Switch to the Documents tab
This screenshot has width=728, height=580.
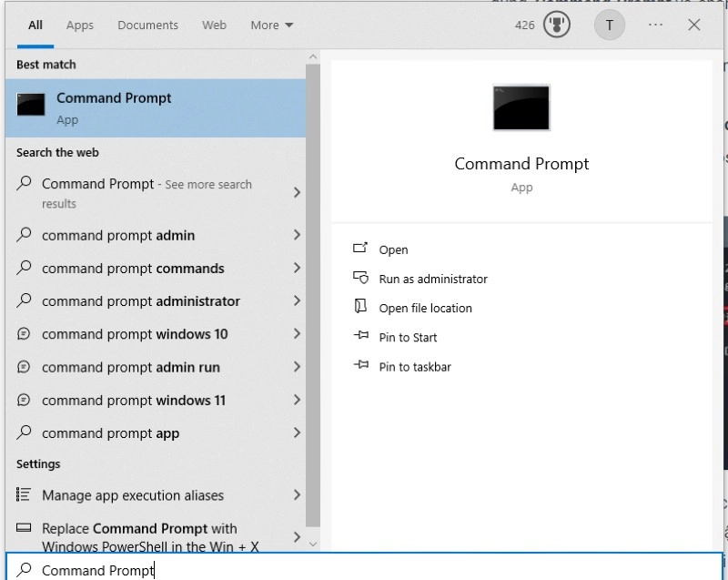pos(147,25)
